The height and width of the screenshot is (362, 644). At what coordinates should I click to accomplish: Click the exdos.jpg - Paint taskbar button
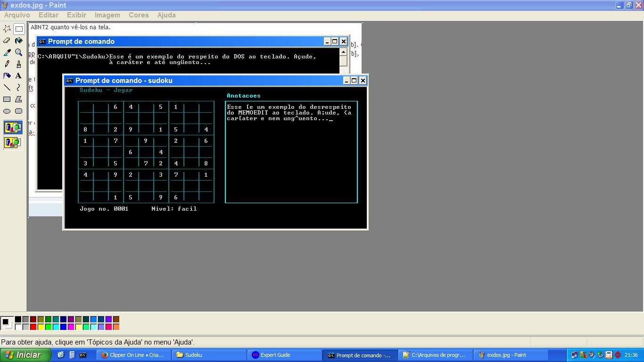point(511,355)
